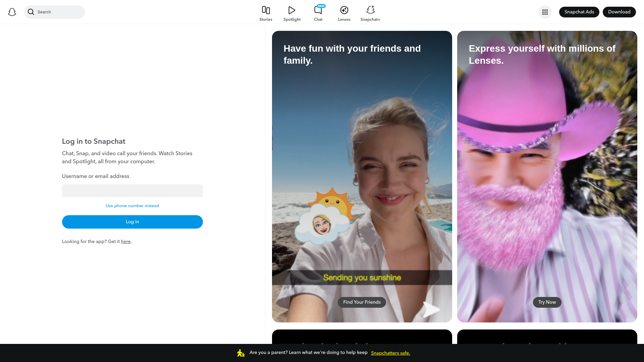Click the family safety figure icon
Screen dimensions: 644x362
tap(240, 353)
